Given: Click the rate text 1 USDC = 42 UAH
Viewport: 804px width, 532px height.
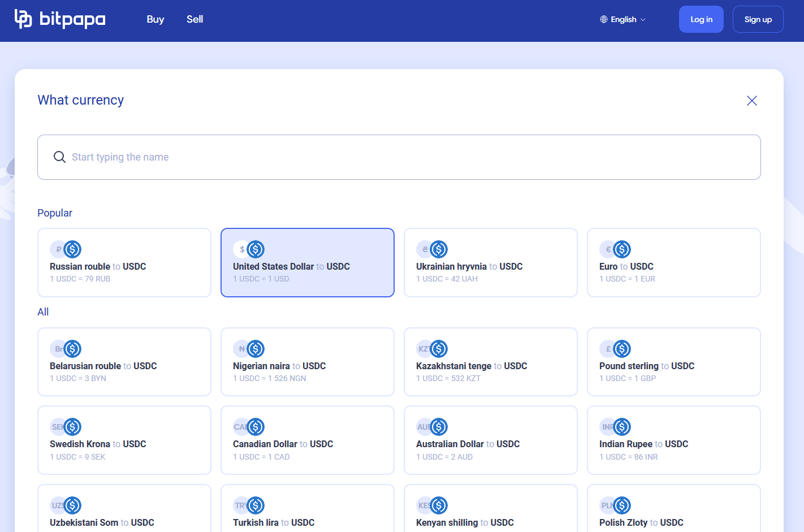Looking at the screenshot, I should [447, 279].
